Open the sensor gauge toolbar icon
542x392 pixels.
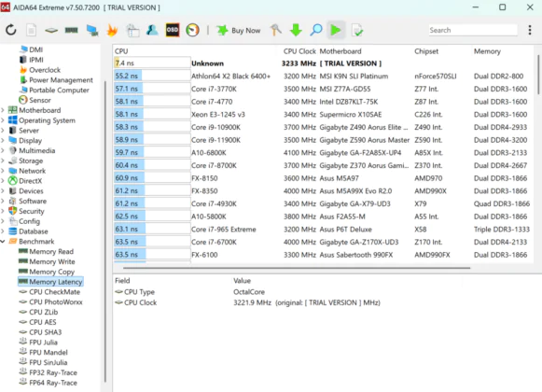pos(192,30)
